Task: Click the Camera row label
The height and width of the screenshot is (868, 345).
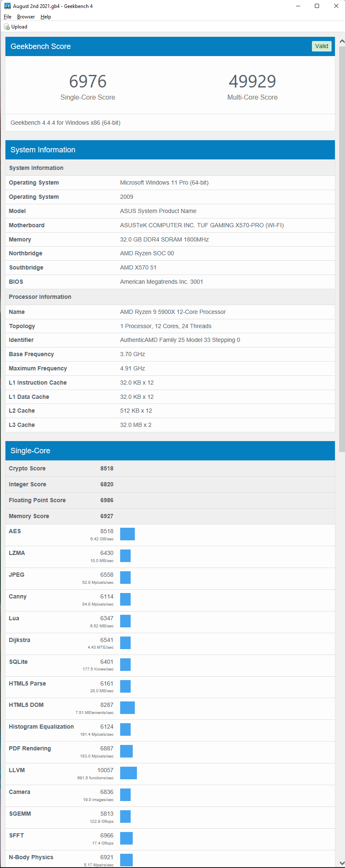Action: click(x=19, y=792)
